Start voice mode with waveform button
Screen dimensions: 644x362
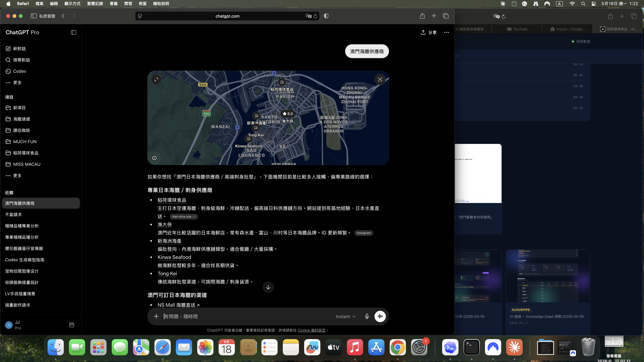click(x=380, y=316)
